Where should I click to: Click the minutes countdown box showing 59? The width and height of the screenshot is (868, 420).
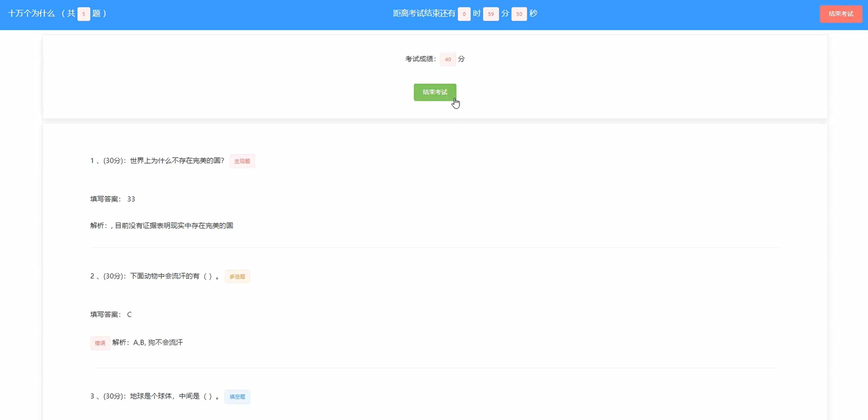pyautogui.click(x=491, y=14)
